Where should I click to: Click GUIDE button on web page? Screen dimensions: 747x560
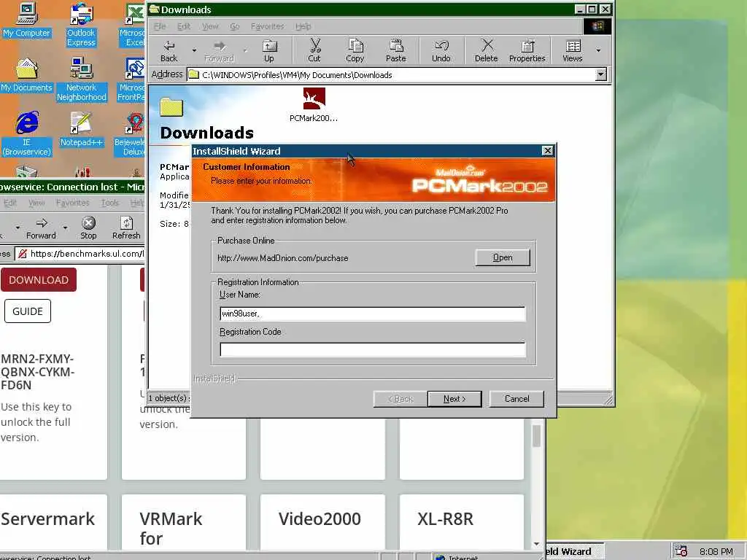[28, 311]
